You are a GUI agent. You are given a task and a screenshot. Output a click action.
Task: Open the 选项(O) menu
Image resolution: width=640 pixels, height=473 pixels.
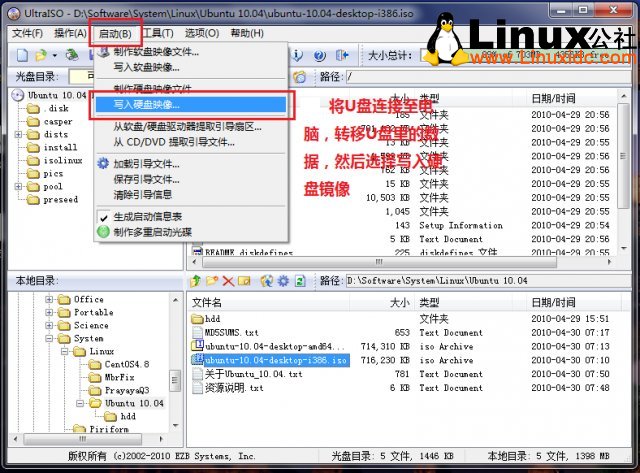[202, 33]
